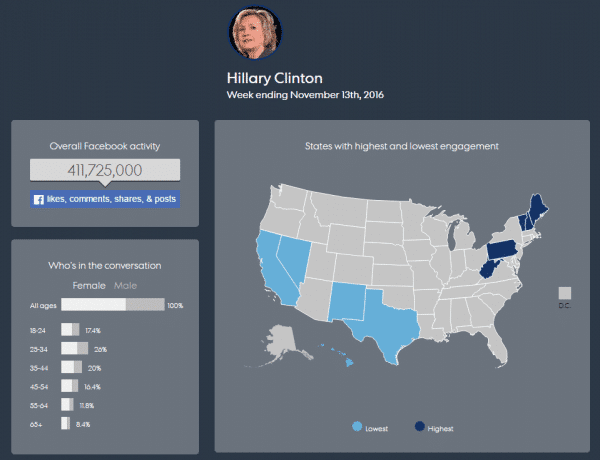The width and height of the screenshot is (600, 460).
Task: Select Pennsylvania on the map
Action: tap(502, 250)
